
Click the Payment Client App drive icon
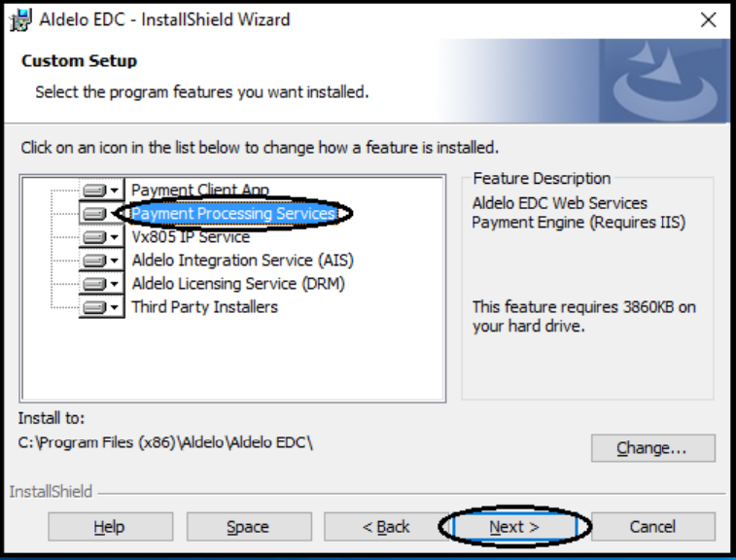pos(94,191)
